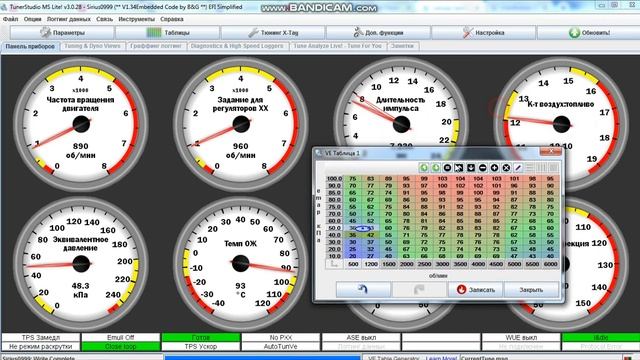Screen dimensions: 640x360
Task: Click the plus increase icon in VE toolbar
Action: (x=494, y=168)
